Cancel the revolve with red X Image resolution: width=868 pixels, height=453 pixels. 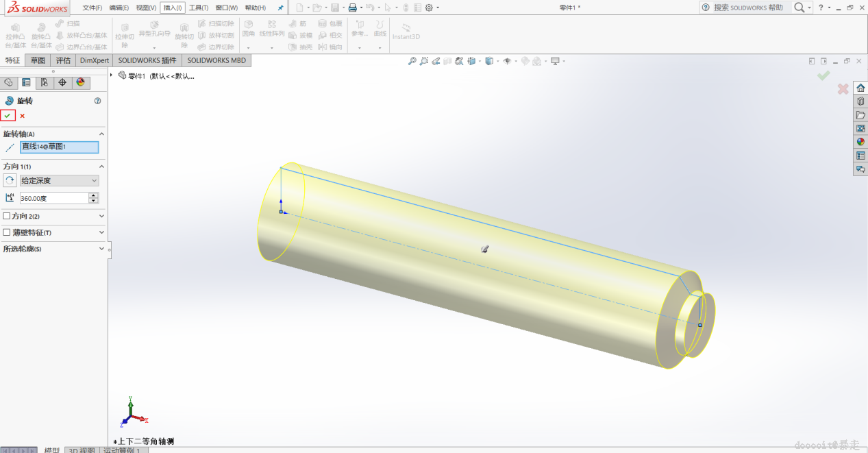[x=23, y=116]
